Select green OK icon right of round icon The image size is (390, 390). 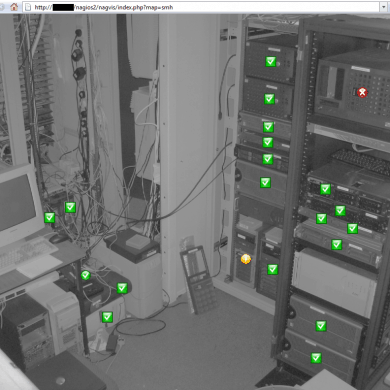point(122,288)
